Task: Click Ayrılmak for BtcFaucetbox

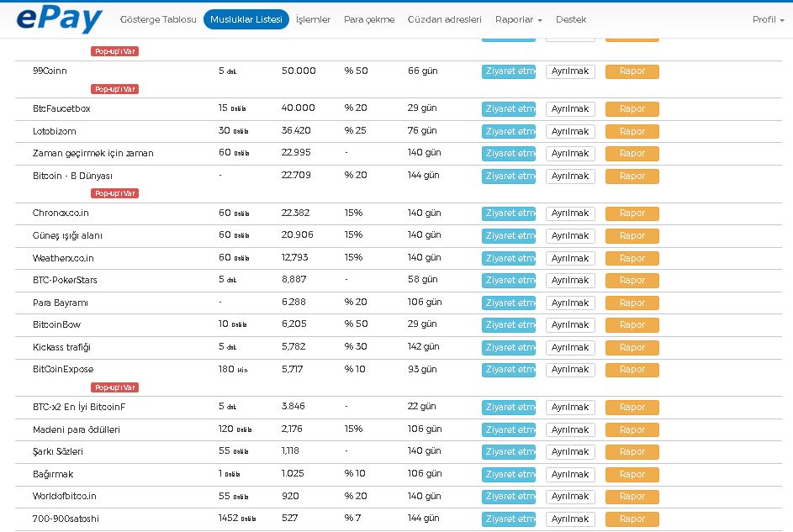Action: click(570, 108)
